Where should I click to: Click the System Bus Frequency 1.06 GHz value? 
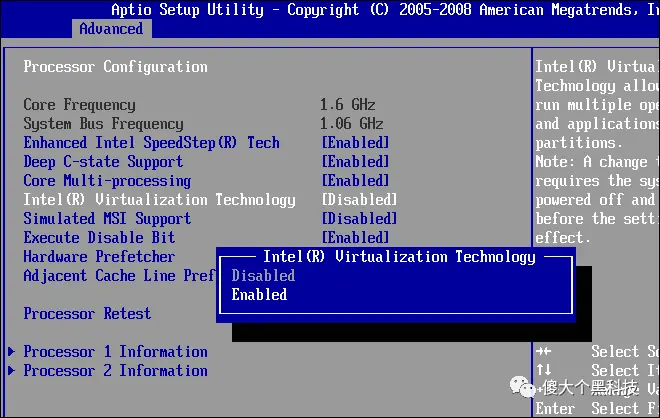click(x=351, y=123)
